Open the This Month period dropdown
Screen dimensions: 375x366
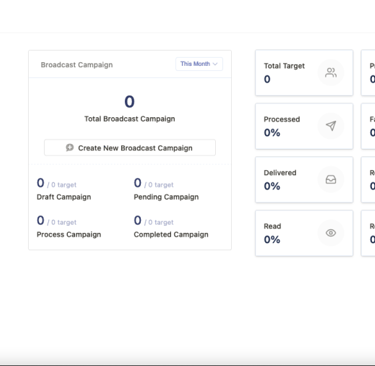coord(199,64)
